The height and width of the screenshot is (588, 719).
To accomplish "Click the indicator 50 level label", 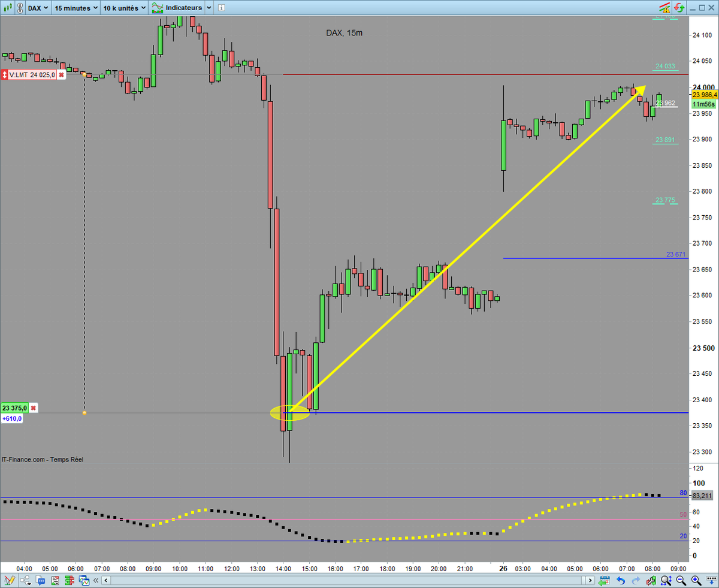I will [x=683, y=514].
